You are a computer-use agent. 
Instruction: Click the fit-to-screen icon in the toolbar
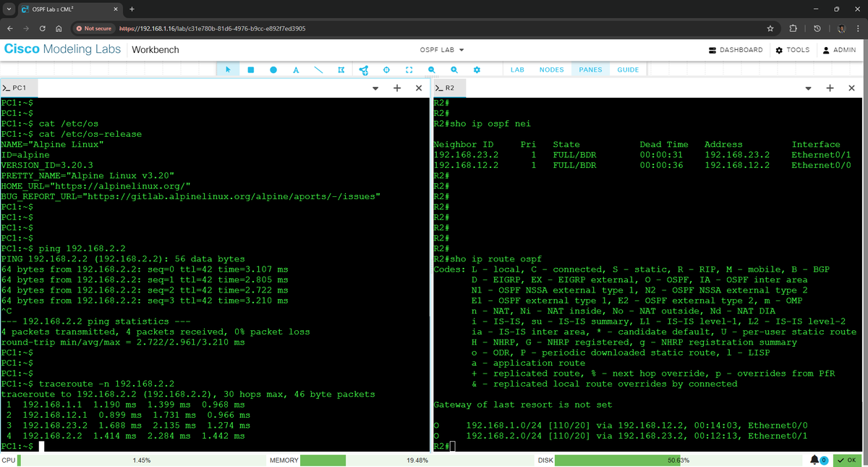click(409, 70)
